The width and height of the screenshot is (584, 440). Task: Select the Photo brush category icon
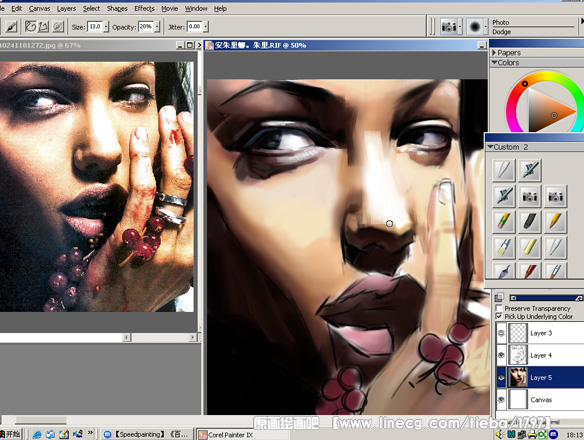click(449, 27)
